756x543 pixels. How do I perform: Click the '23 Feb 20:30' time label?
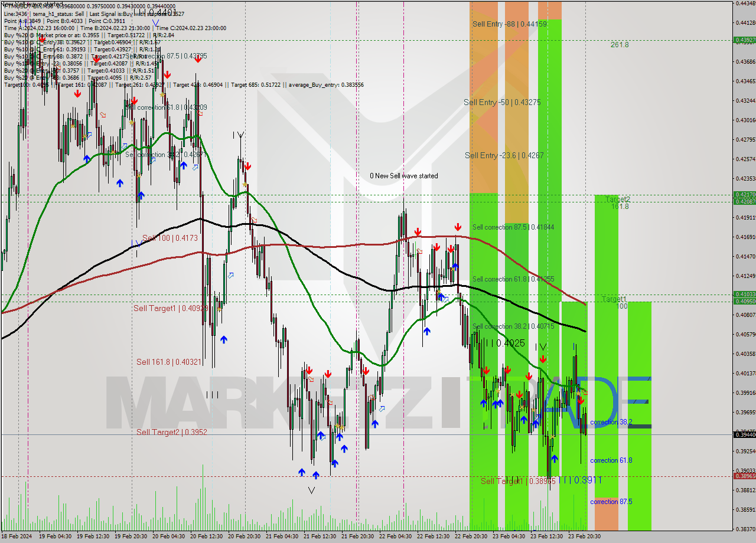click(585, 537)
